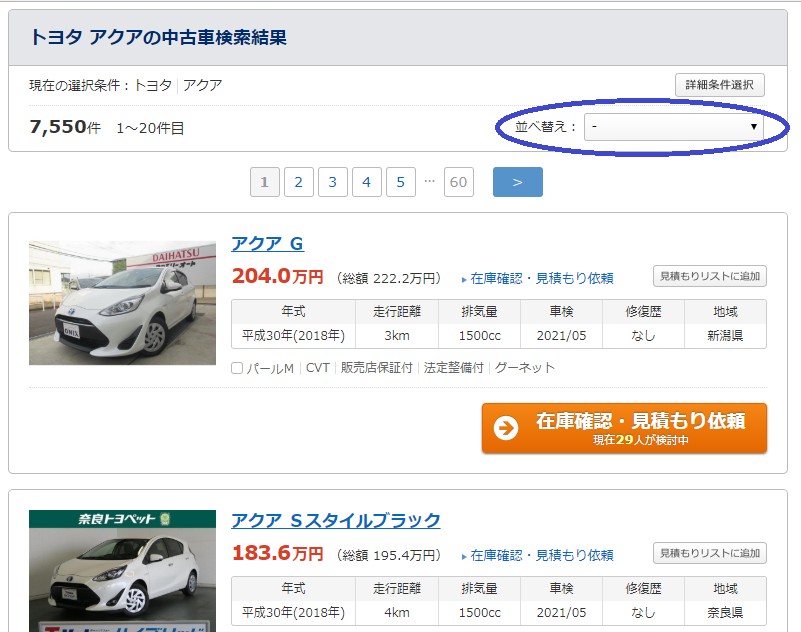This screenshot has height=632, width=801.
Task: Click the 新潟県 region cell
Action: 725,336
